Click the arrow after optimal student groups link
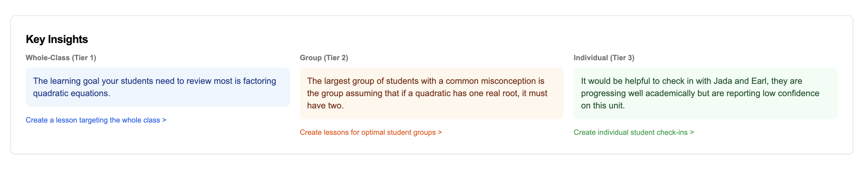Image resolution: width=868 pixels, height=172 pixels. click(440, 132)
